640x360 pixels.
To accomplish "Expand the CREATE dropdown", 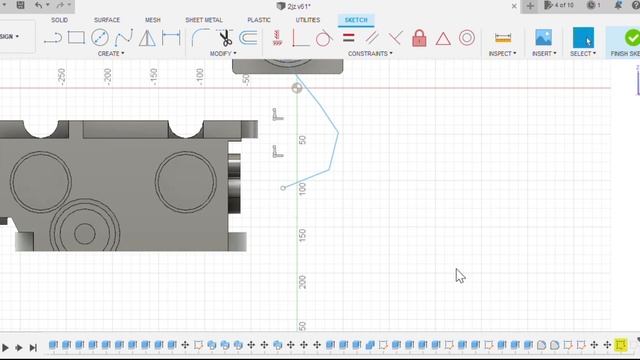I will [x=111, y=53].
